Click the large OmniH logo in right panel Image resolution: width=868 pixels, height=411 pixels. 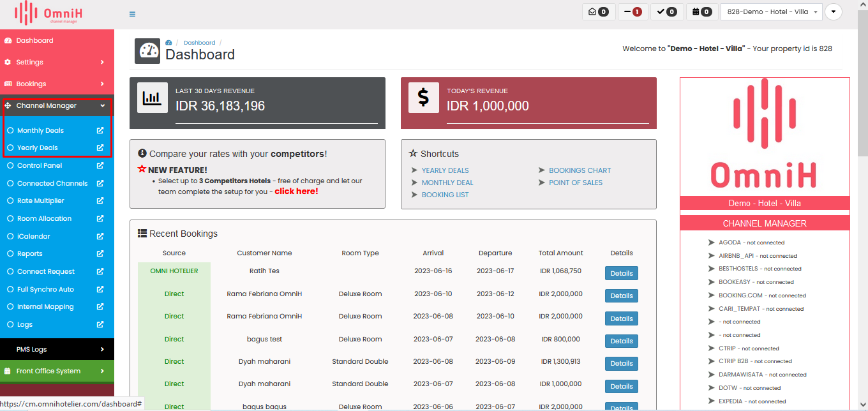click(765, 133)
